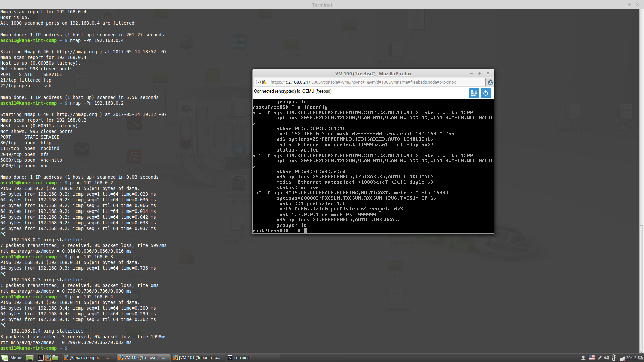Launch Firefox from the panel launcher
This screenshot has height=362, width=644.
[48, 358]
